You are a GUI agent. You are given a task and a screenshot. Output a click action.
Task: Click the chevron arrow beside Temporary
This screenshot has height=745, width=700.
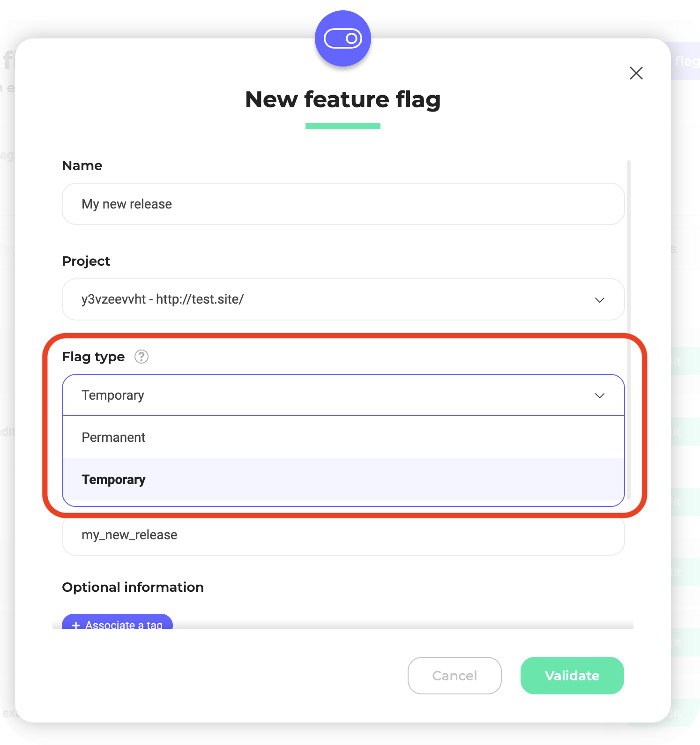[600, 395]
